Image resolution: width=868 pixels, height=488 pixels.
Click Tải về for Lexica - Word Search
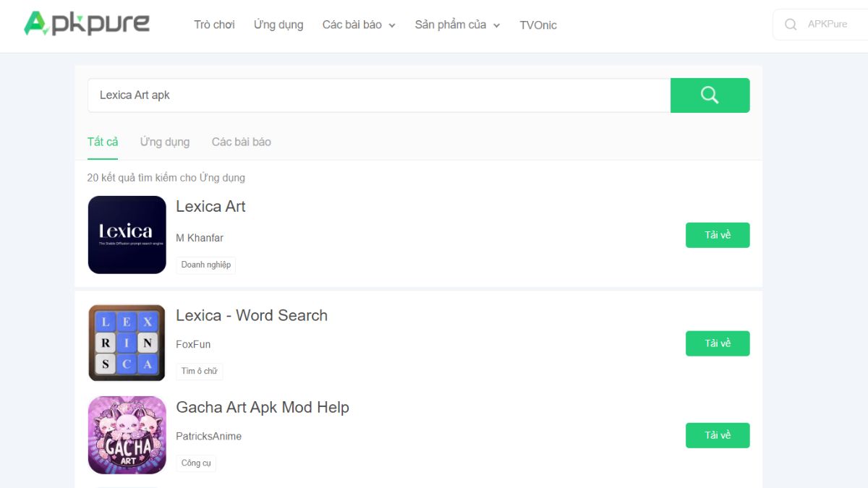coord(717,343)
